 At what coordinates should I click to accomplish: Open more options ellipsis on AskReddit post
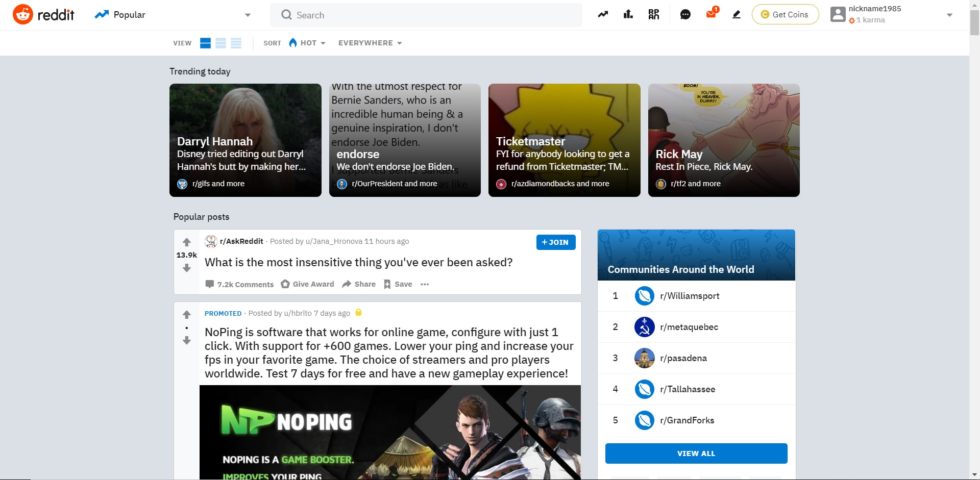point(425,285)
